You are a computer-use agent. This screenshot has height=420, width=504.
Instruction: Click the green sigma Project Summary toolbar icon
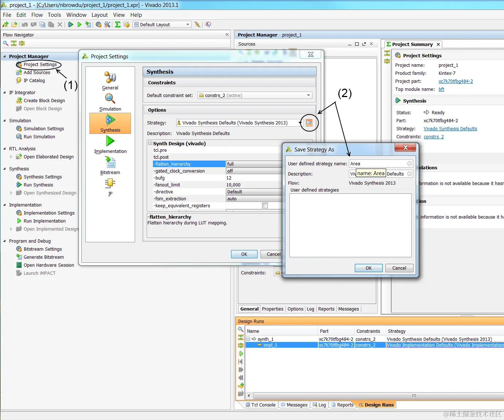coord(118,24)
